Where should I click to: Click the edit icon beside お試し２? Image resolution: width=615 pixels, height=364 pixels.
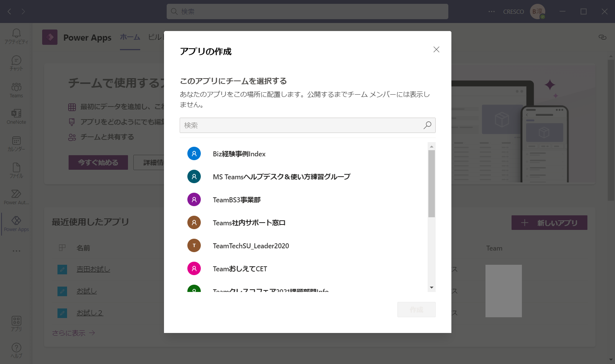[62, 313]
